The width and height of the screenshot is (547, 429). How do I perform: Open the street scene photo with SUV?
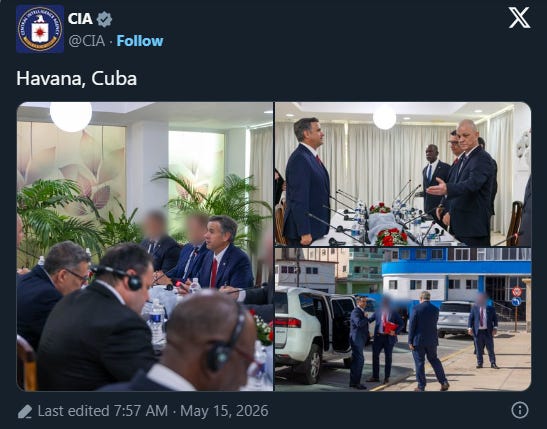[403, 319]
